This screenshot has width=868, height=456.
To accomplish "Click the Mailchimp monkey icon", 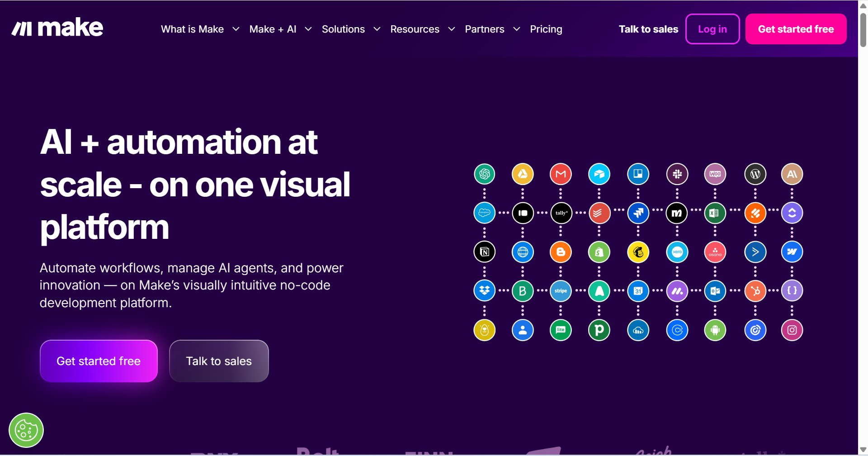I will point(638,252).
